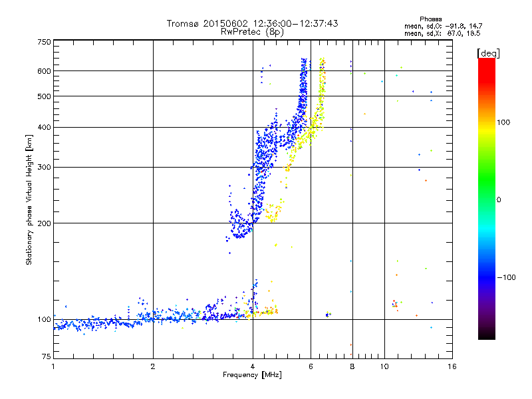
Task: Click the 'Phases' heading text
Action: (x=430, y=19)
